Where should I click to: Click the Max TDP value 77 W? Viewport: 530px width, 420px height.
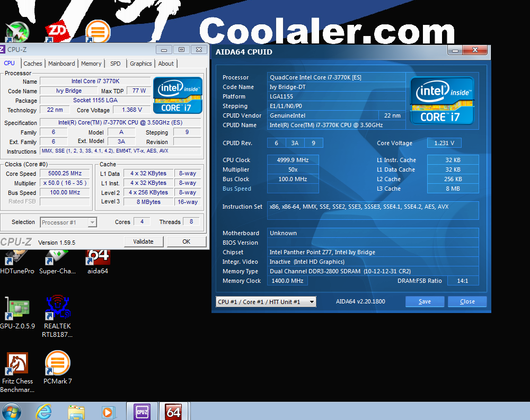point(139,91)
